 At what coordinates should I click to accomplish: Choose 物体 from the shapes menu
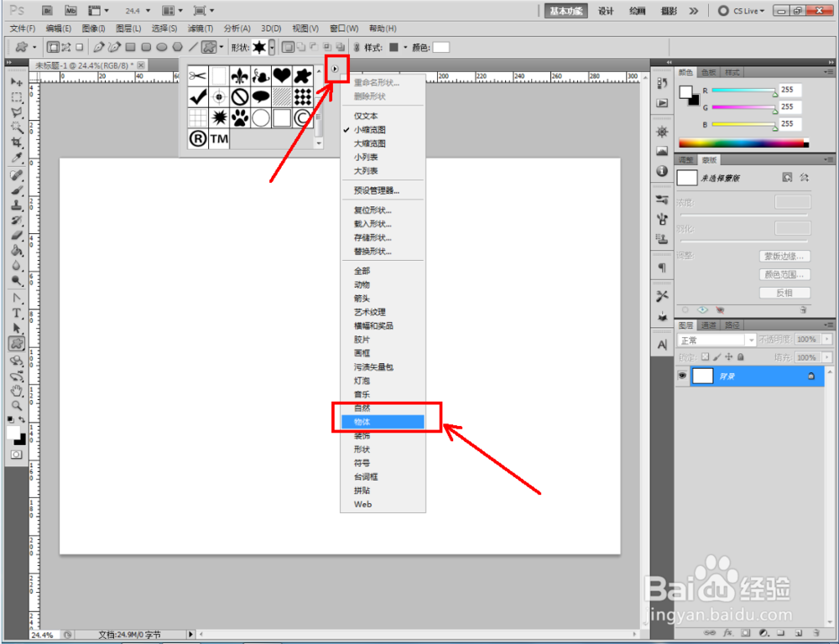(x=383, y=422)
